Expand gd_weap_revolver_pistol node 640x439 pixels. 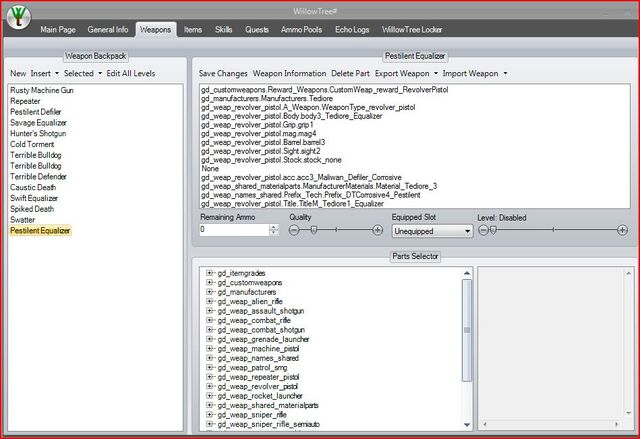209,386
